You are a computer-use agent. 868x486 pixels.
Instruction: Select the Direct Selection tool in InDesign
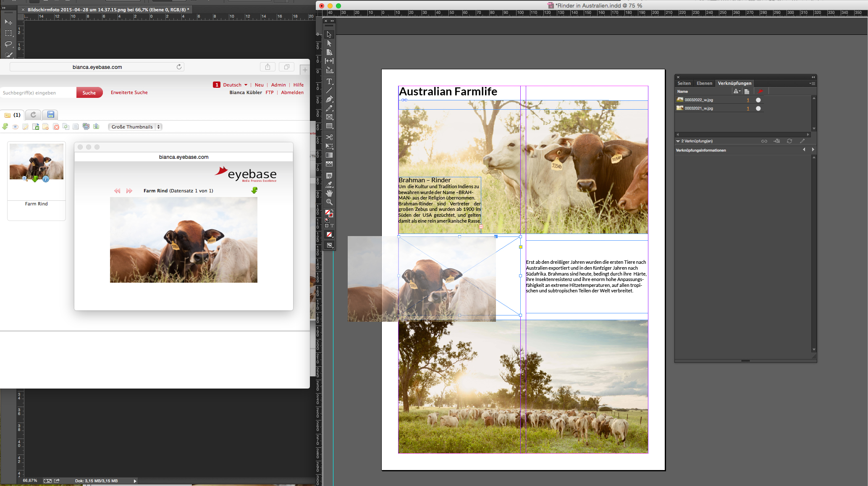click(329, 43)
